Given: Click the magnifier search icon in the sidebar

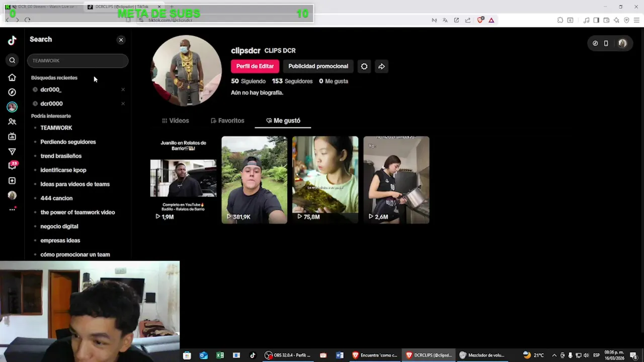Looking at the screenshot, I should [x=12, y=60].
